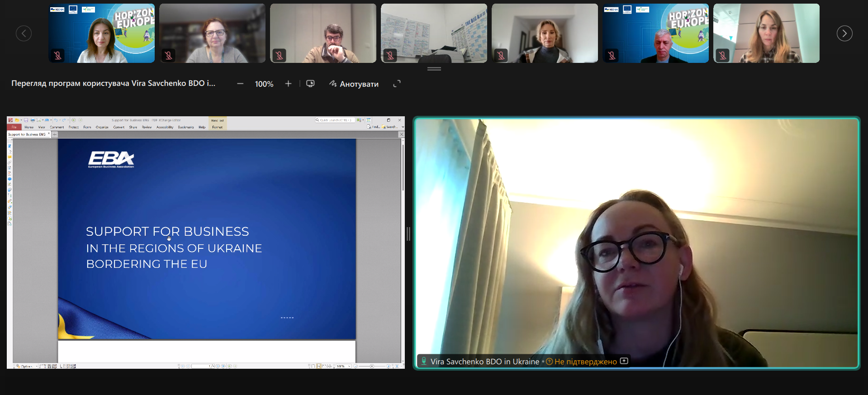Image resolution: width=868 pixels, height=395 pixels.
Task: Click the last participant's muted mic badge
Action: [722, 55]
